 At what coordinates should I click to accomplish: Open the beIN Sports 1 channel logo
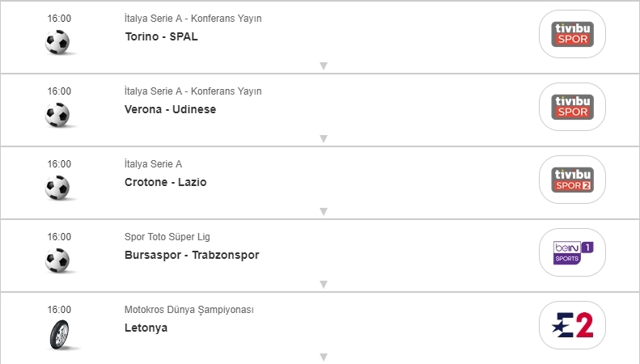[x=572, y=252]
